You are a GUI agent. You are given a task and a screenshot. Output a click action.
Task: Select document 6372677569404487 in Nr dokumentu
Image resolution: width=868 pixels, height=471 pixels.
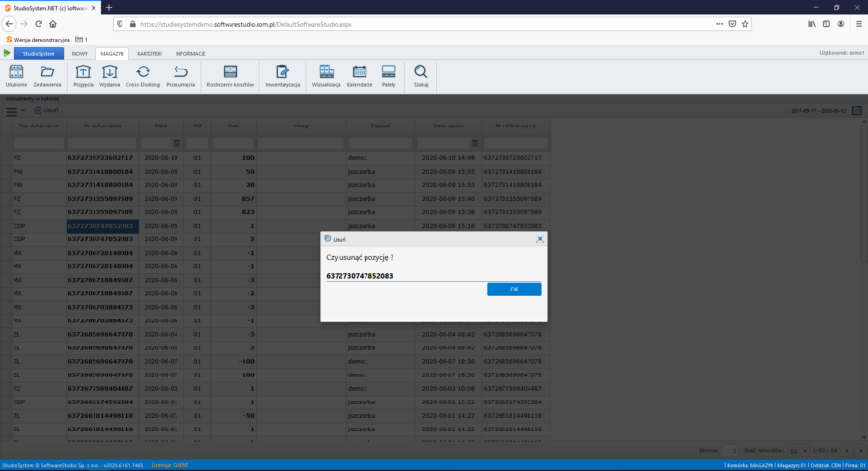click(x=100, y=388)
